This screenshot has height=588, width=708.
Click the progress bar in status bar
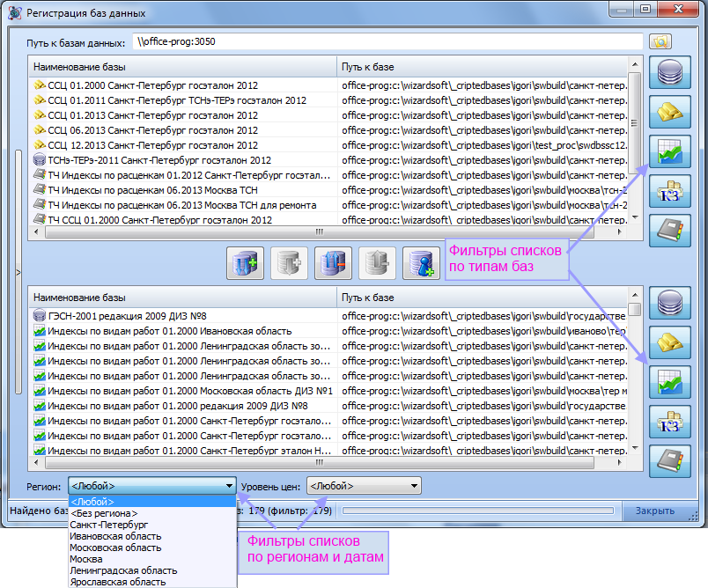pyautogui.click(x=478, y=511)
